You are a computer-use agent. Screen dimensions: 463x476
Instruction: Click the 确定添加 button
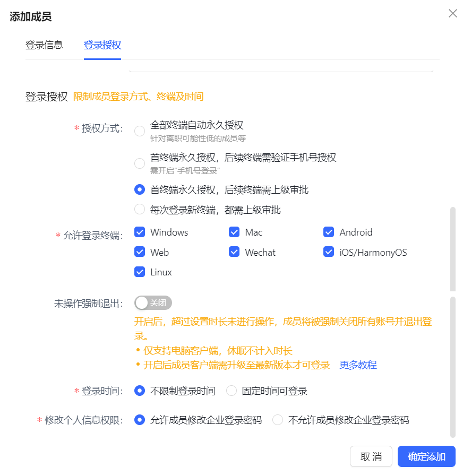coord(426,456)
